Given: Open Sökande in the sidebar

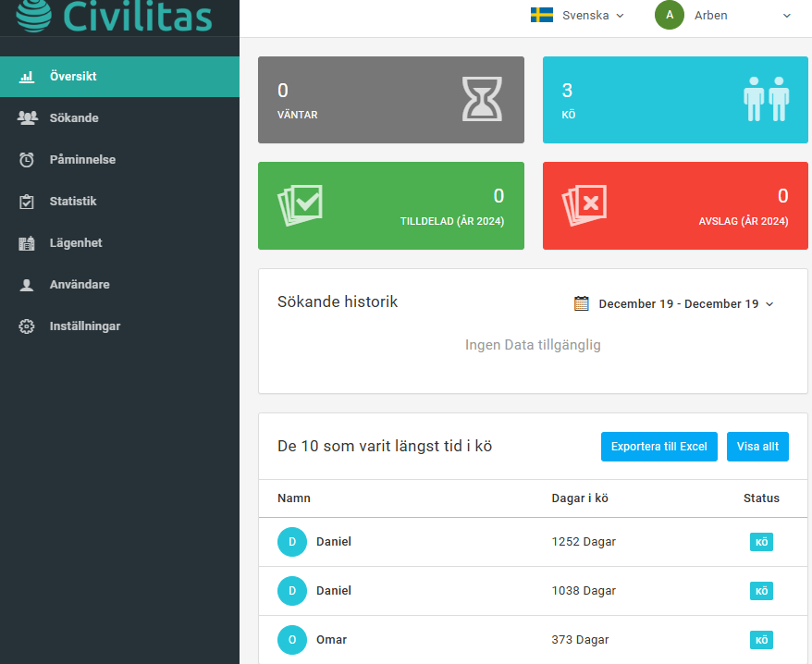Looking at the screenshot, I should 74,118.
